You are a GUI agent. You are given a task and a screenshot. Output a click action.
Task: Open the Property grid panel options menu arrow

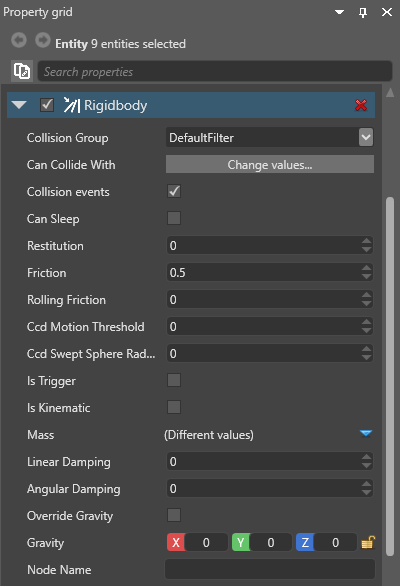point(339,12)
